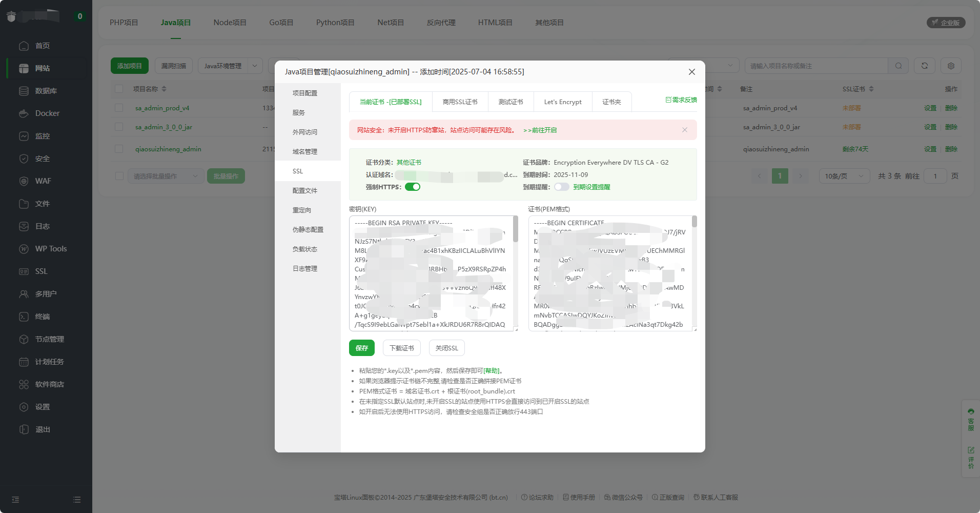Click the search magnifier icon
The width and height of the screenshot is (980, 513).
tap(899, 66)
